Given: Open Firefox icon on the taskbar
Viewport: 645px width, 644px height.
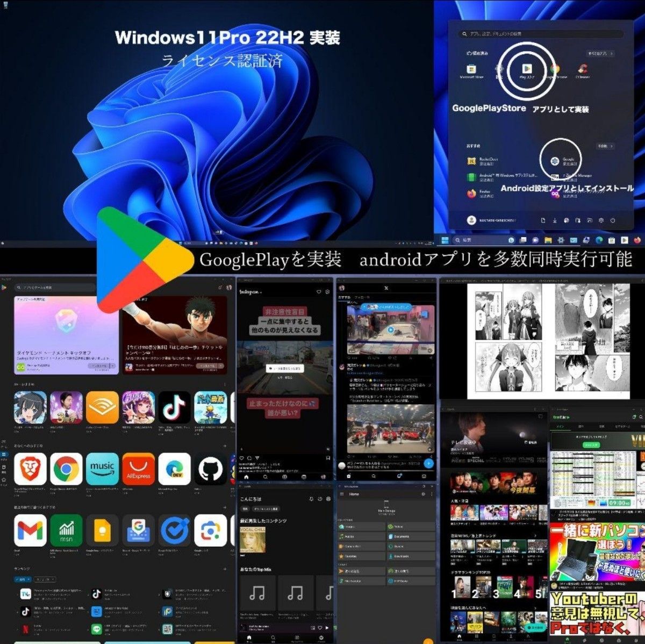Looking at the screenshot, I should tap(637, 240).
